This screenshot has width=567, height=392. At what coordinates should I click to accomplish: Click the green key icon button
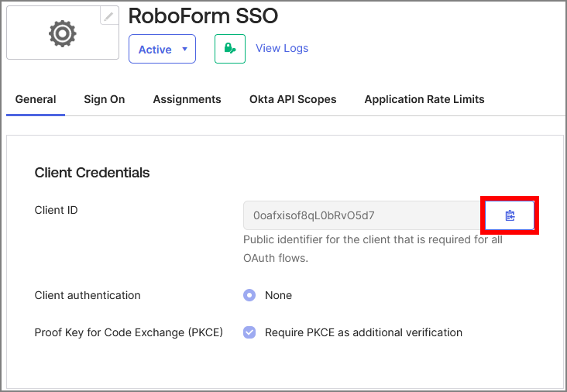pyautogui.click(x=229, y=49)
